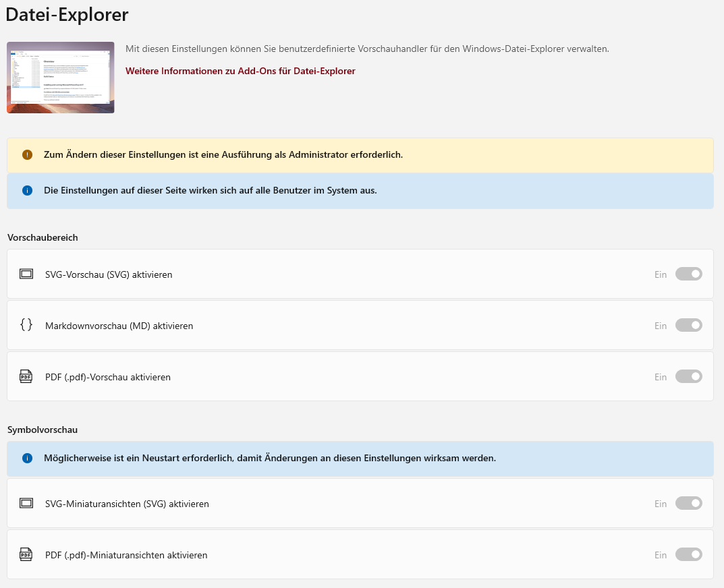Click the SVG-Vorschau row icon

(x=26, y=274)
